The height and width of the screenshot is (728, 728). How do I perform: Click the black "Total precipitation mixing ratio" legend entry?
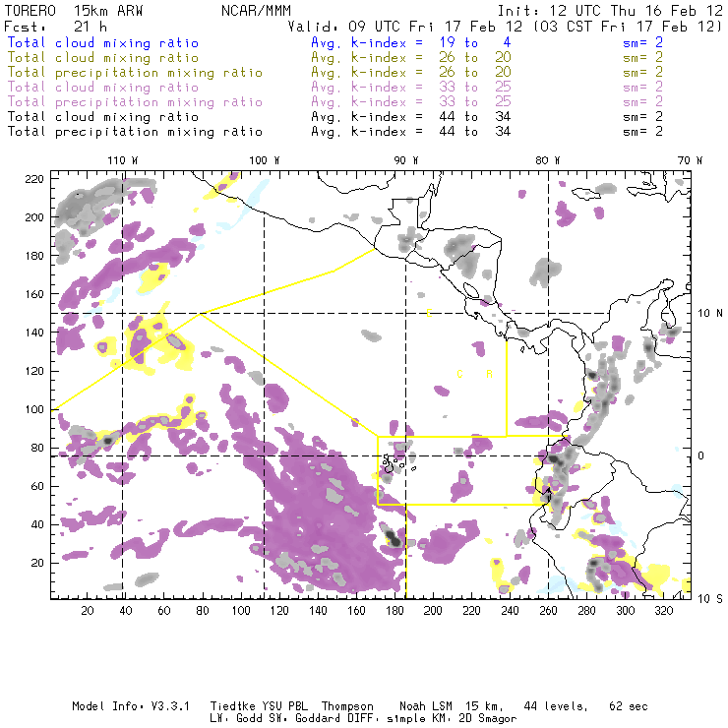click(135, 132)
